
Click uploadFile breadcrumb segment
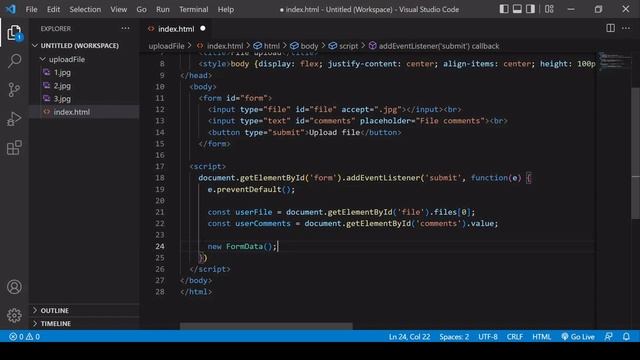[167, 46]
